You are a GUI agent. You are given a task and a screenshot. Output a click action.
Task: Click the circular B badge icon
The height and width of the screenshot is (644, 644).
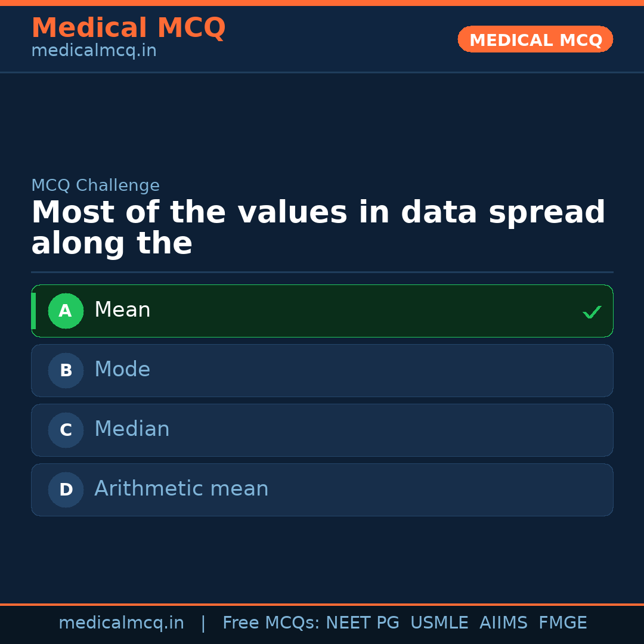(66, 370)
